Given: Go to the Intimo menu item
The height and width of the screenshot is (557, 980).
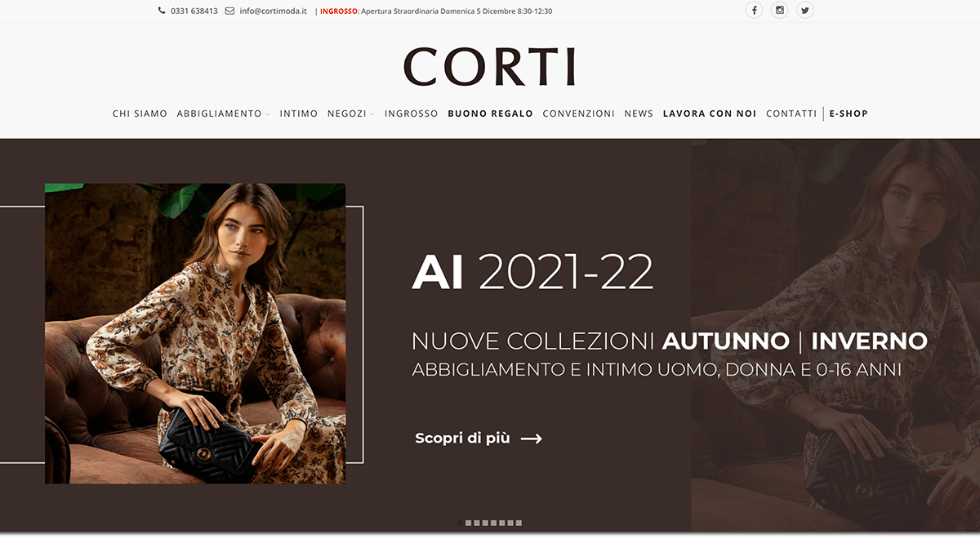Looking at the screenshot, I should pos(299,114).
